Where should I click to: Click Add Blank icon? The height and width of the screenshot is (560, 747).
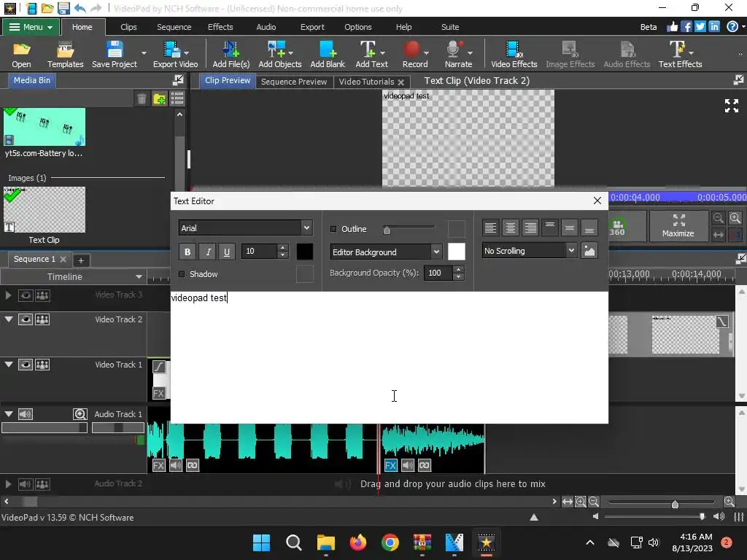point(328,50)
